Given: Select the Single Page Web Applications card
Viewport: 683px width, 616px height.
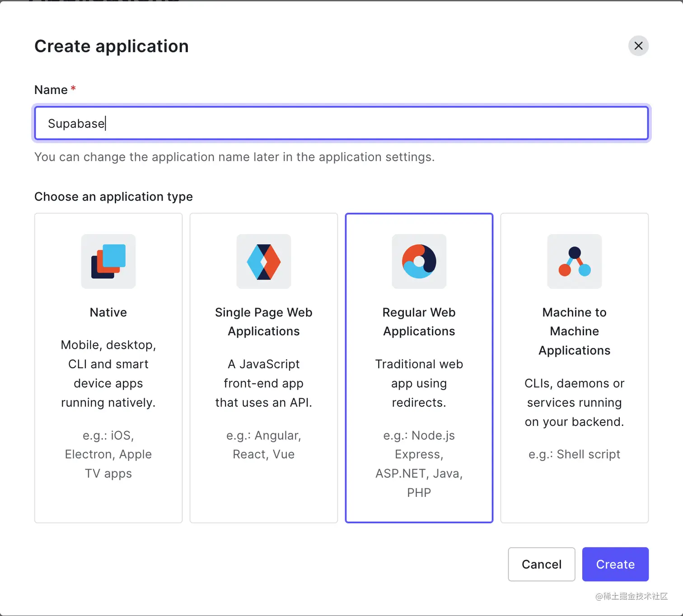Looking at the screenshot, I should pos(263,368).
